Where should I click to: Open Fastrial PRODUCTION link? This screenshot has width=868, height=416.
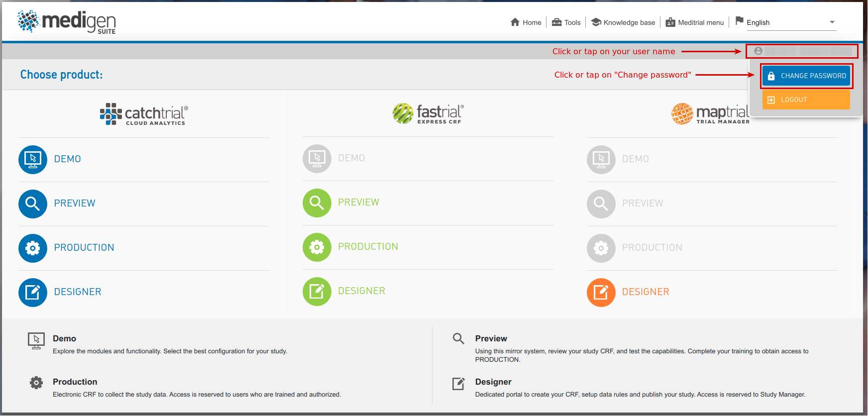[x=368, y=247]
